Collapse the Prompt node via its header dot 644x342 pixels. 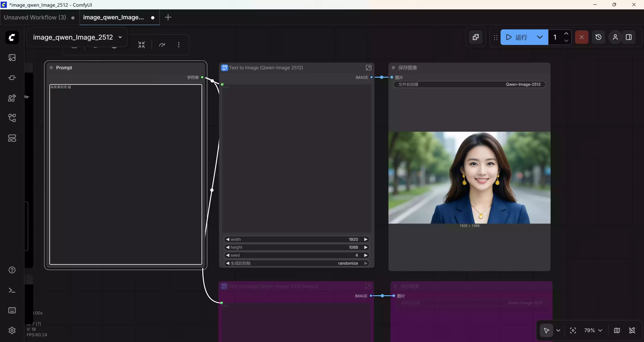(x=51, y=67)
